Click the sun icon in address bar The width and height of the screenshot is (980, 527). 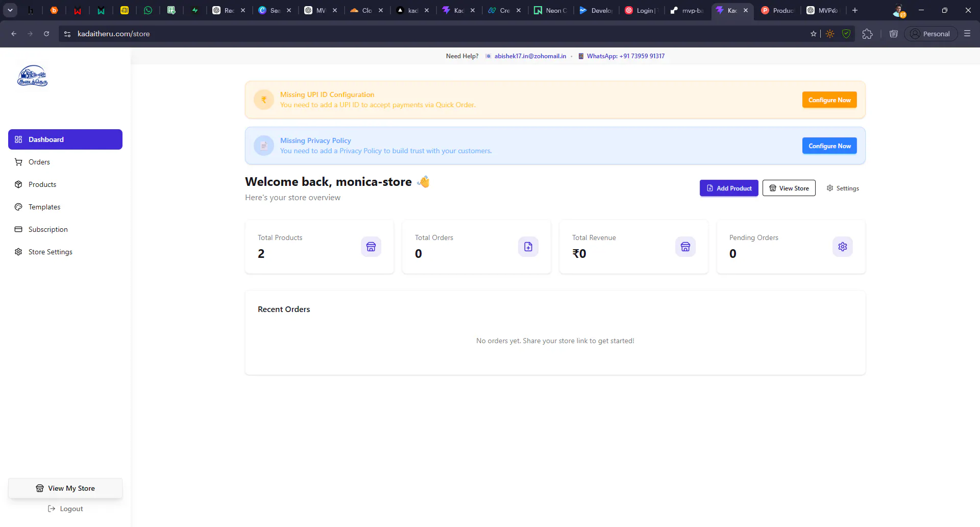(830, 34)
